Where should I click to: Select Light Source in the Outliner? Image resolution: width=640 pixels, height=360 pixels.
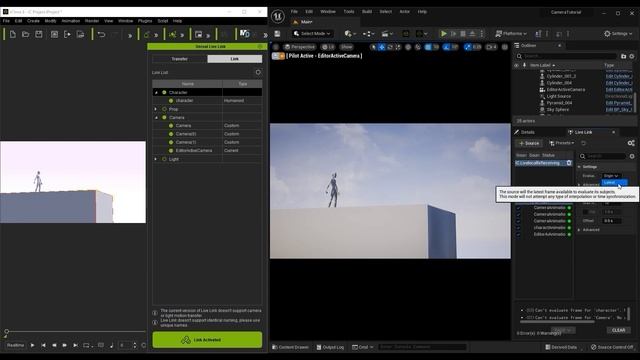pos(559,96)
